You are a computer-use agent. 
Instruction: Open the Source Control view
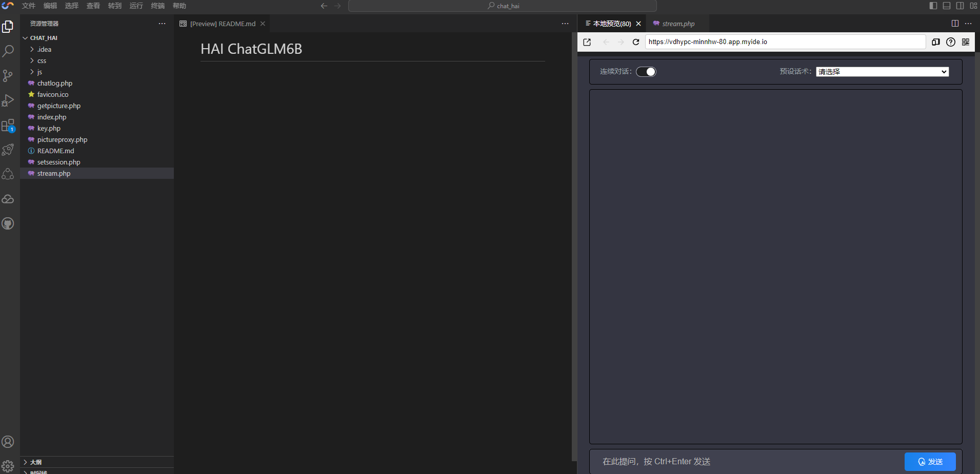8,76
